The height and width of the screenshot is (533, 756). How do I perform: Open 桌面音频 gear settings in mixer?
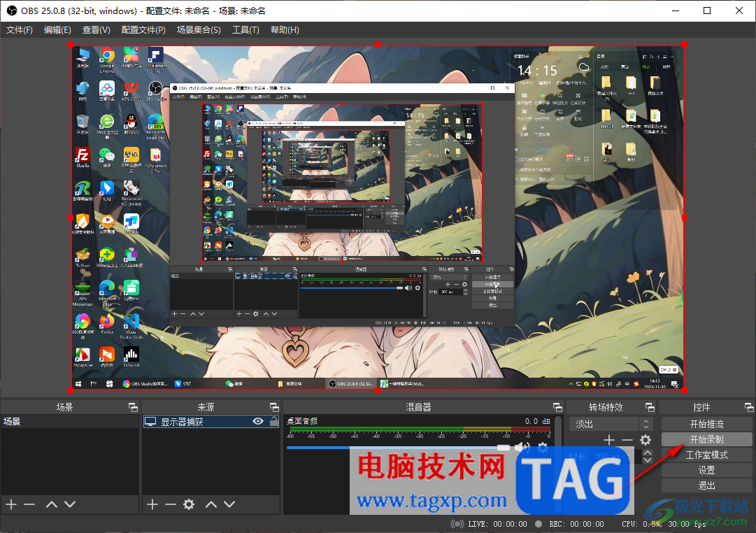tap(543, 448)
